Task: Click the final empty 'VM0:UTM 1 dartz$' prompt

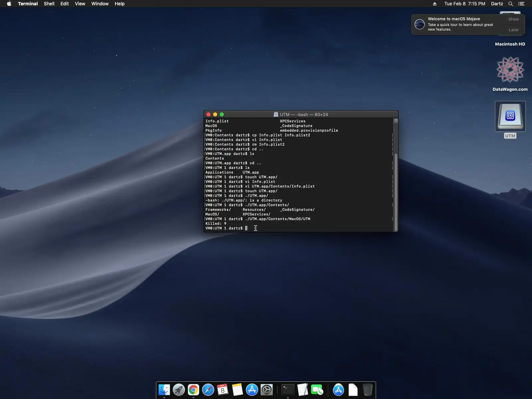Action: pos(224,228)
